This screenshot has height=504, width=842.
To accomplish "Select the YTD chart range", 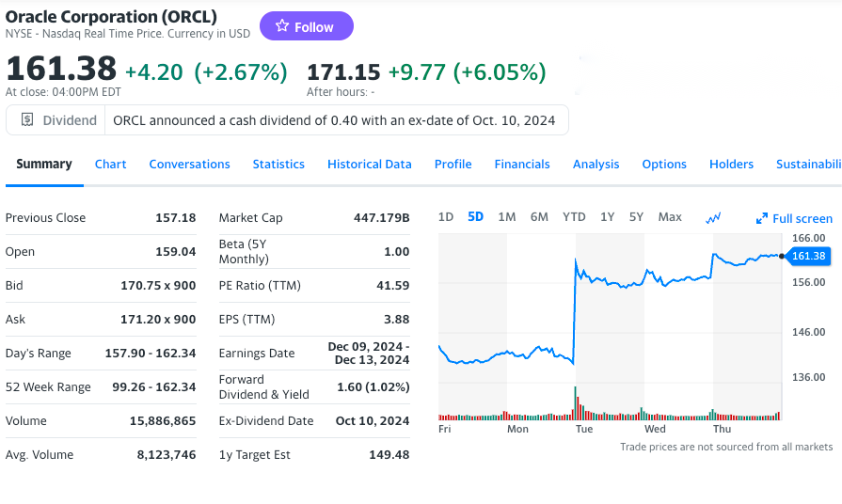I will point(574,217).
